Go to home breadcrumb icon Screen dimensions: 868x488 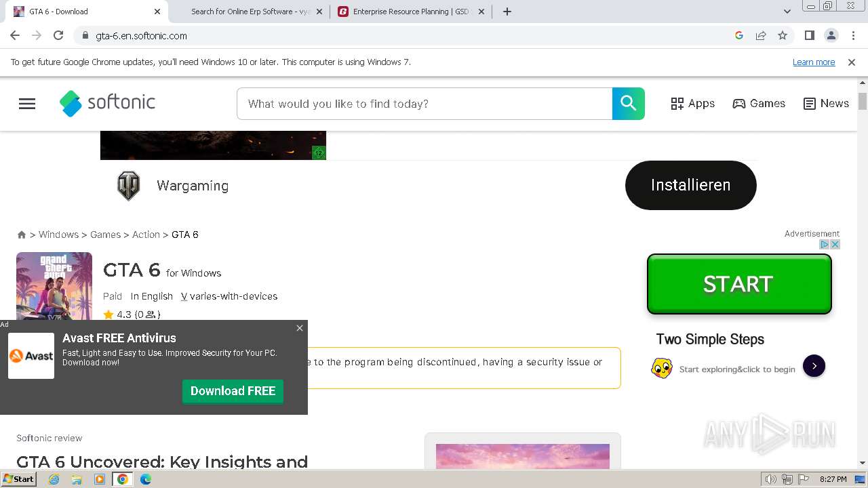pos(22,235)
